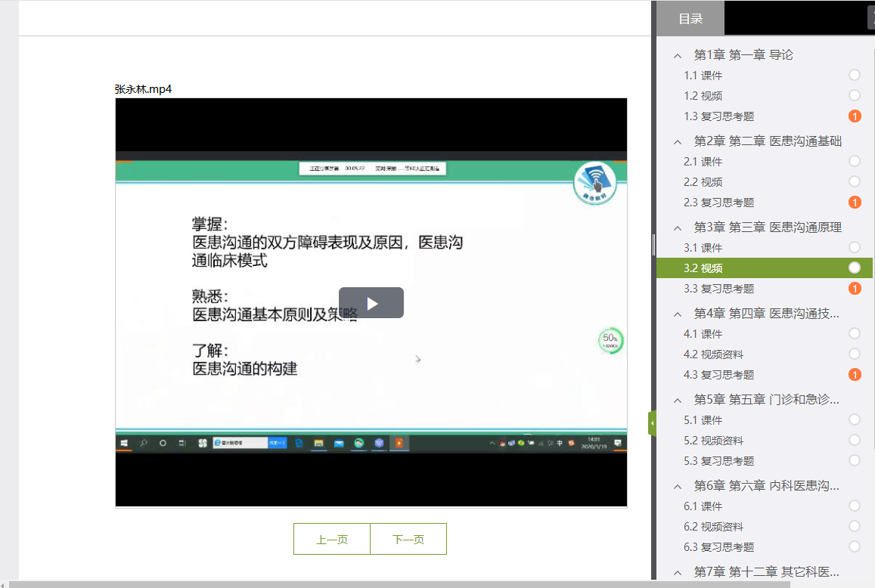The width and height of the screenshot is (875, 588).
Task: Click completion circle of 3.1 课件
Action: (x=855, y=247)
